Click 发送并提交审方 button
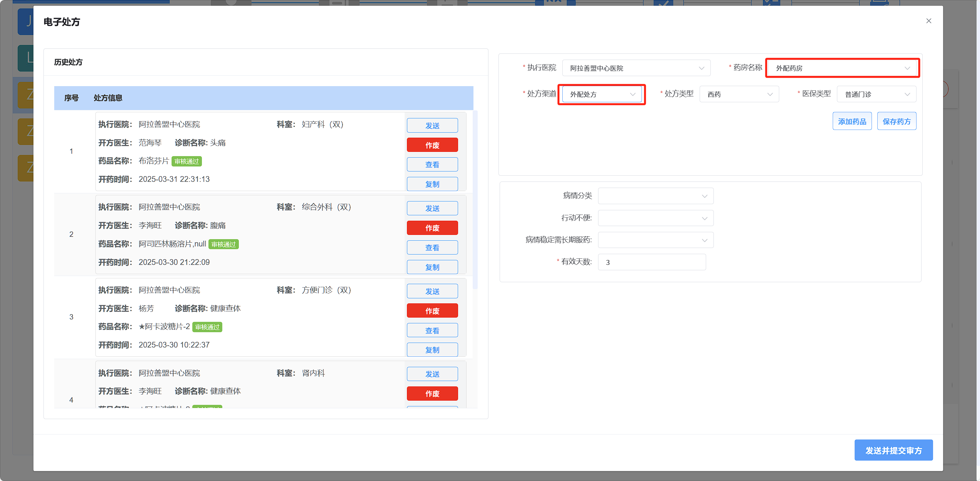The width and height of the screenshot is (980, 481). pos(893,450)
